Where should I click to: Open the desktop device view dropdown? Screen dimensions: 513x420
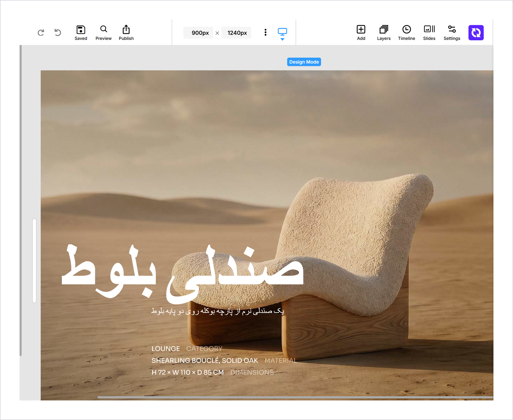point(282,34)
